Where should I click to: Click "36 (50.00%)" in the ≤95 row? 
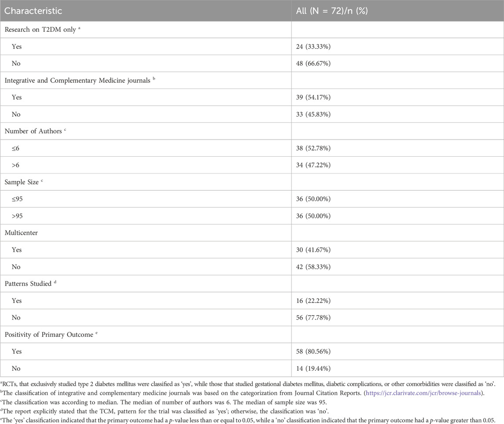[x=313, y=199]
